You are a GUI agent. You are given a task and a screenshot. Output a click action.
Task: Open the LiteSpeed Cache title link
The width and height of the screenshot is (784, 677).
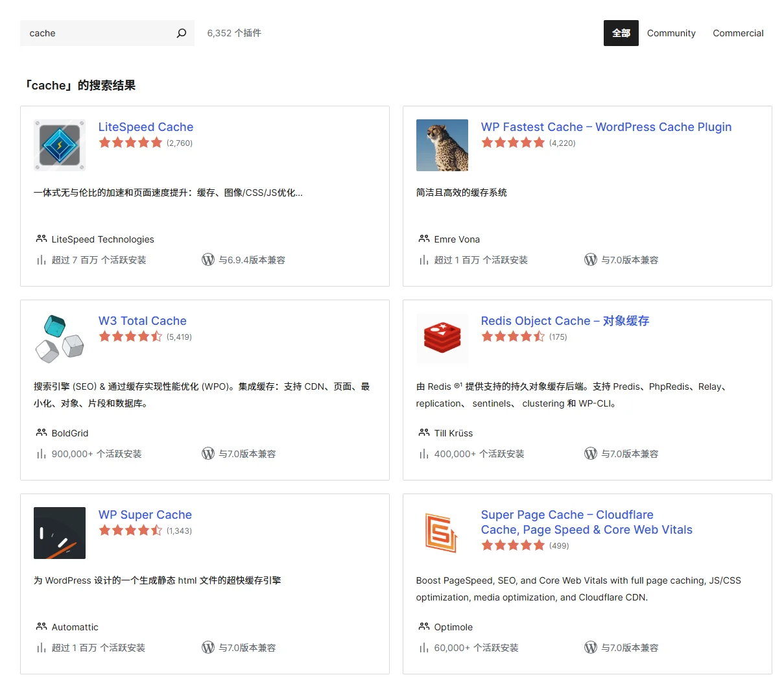(146, 127)
